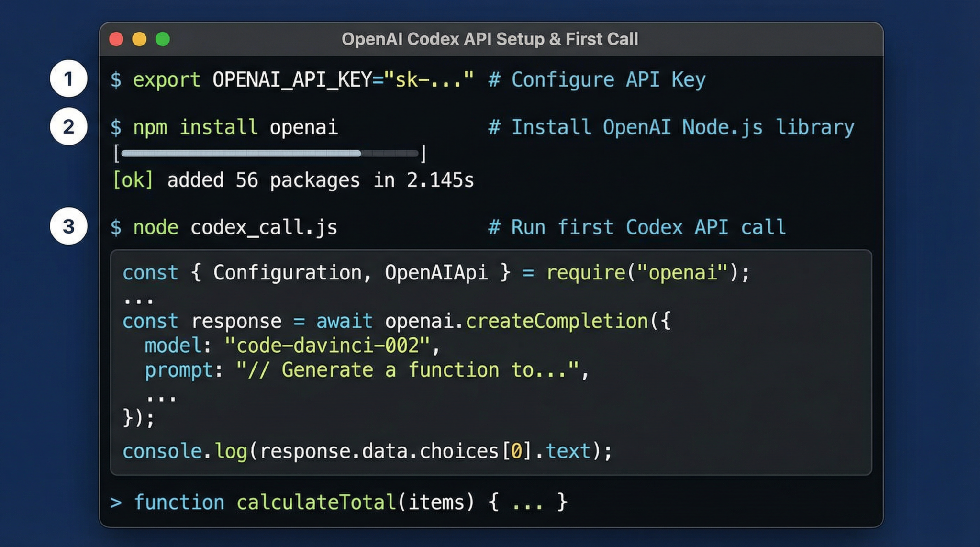
Task: Click the output prompt chevron before calculateTotal
Action: (x=115, y=502)
